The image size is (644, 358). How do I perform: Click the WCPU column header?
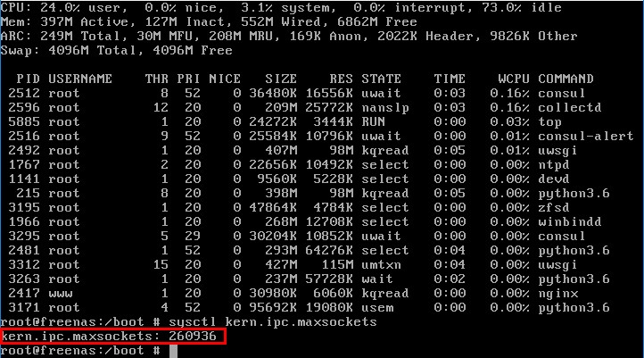[514, 79]
